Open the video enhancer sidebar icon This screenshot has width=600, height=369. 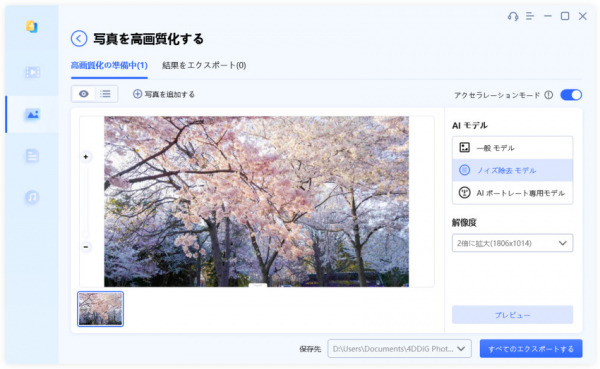pos(32,72)
